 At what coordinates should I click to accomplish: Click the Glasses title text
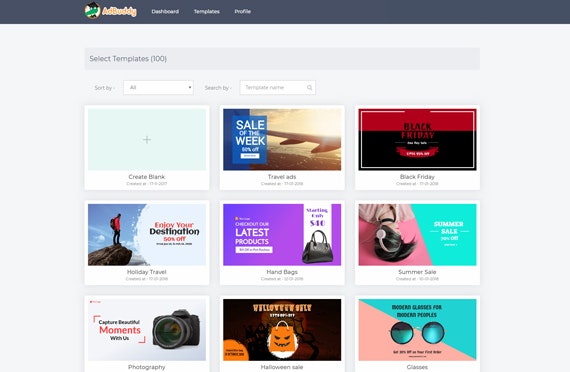(417, 367)
